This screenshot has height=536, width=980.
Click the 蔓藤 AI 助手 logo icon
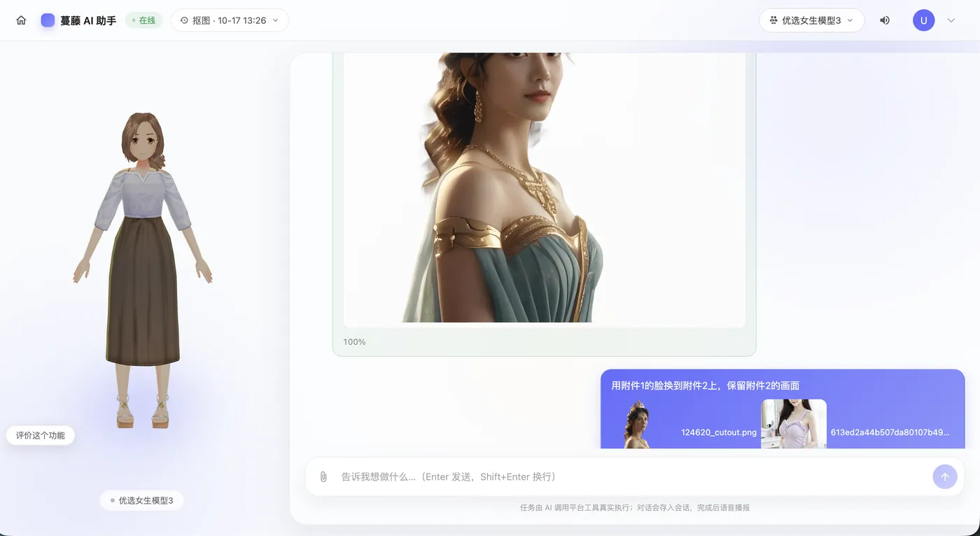click(48, 20)
